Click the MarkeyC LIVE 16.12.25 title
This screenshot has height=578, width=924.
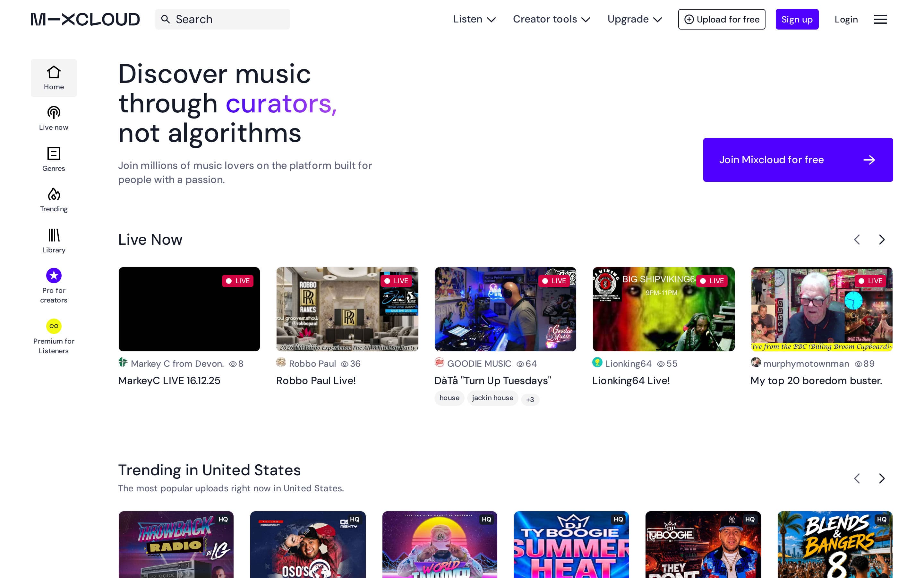pos(169,381)
